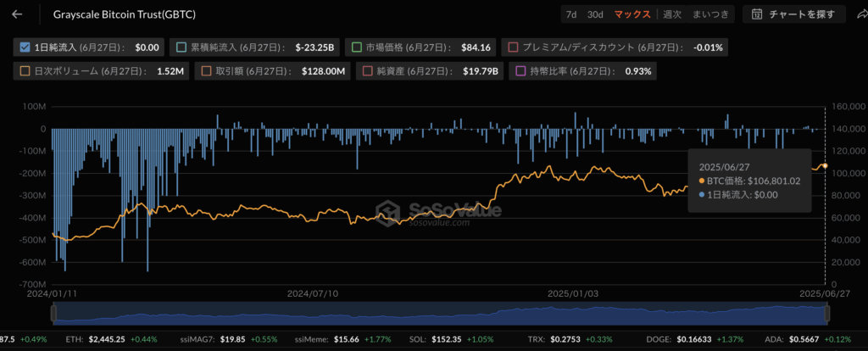Click the right handle of range slider
Image resolution: width=868 pixels, height=351 pixels.
point(827,314)
